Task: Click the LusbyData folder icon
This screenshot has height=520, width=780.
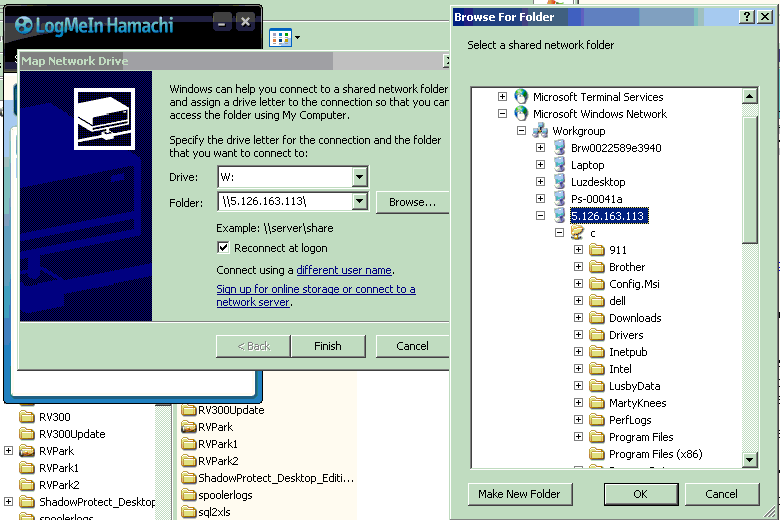Action: (x=596, y=386)
